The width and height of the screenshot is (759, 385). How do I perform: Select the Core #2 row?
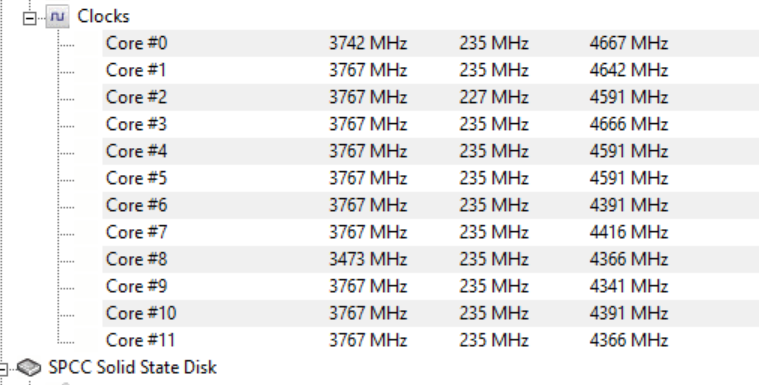(431, 97)
